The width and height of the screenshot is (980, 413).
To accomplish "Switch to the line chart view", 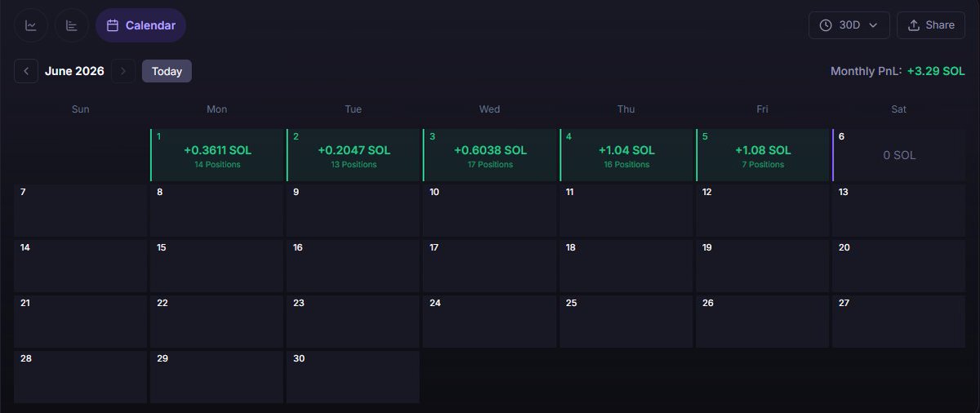I will (x=31, y=25).
